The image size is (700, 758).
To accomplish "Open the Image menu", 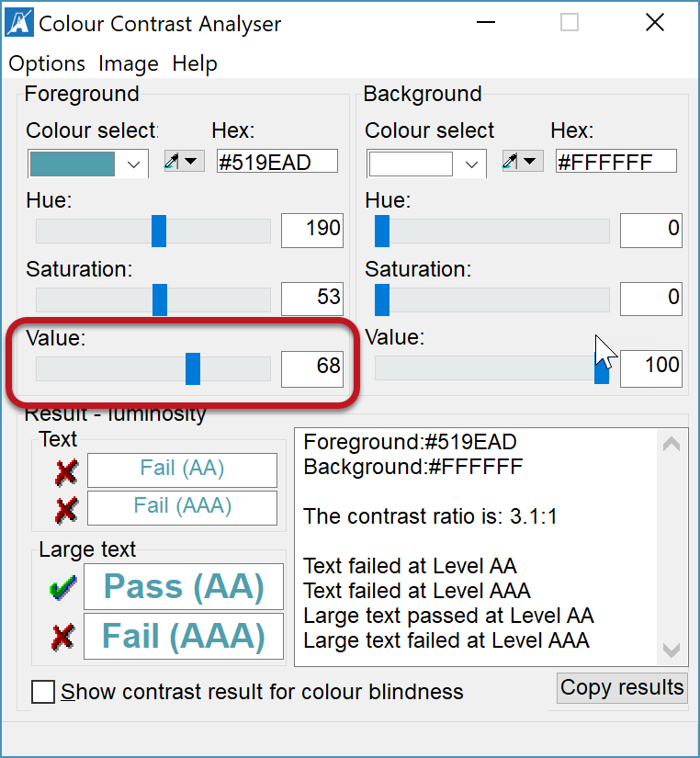I will coord(128,63).
